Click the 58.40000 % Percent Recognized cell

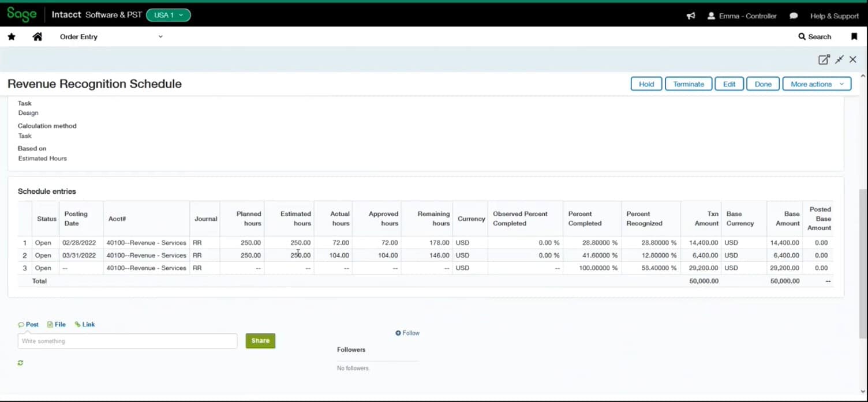(651, 268)
